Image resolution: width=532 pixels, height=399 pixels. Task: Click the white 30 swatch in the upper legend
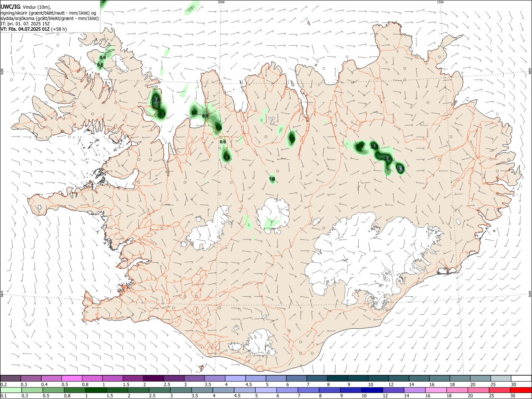coord(521,378)
